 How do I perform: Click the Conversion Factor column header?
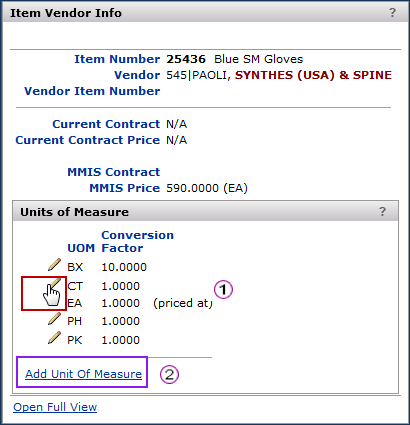(137, 241)
